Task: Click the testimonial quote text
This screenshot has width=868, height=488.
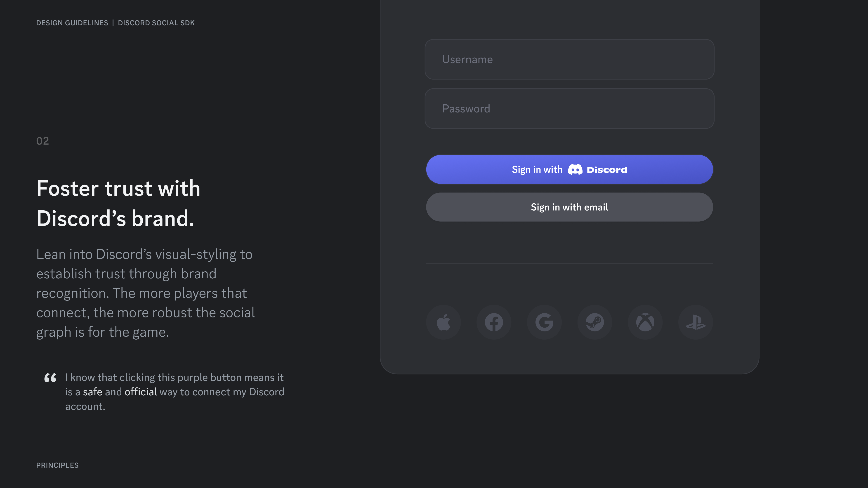Action: pyautogui.click(x=175, y=392)
